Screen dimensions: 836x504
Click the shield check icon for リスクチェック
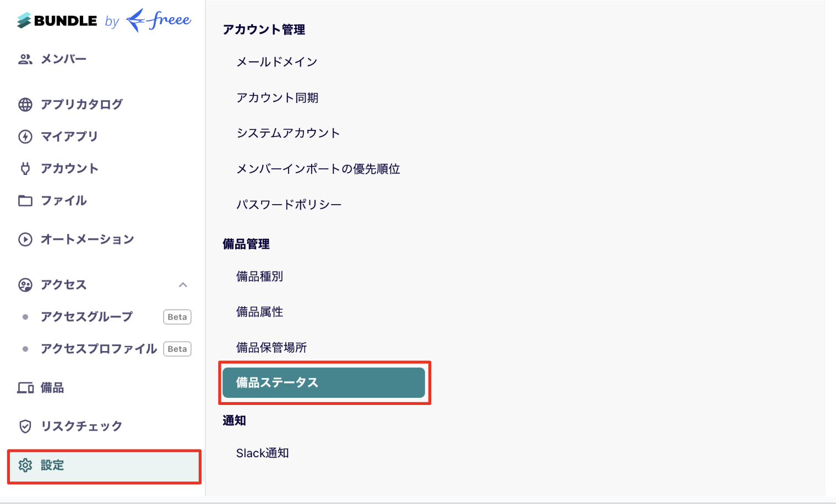25,426
